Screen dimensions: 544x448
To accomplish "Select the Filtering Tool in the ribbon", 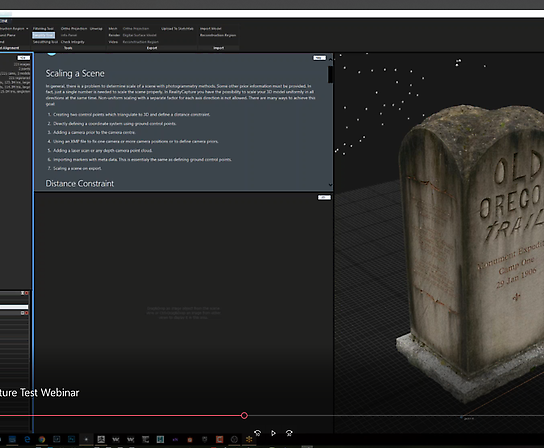I will pyautogui.click(x=43, y=28).
